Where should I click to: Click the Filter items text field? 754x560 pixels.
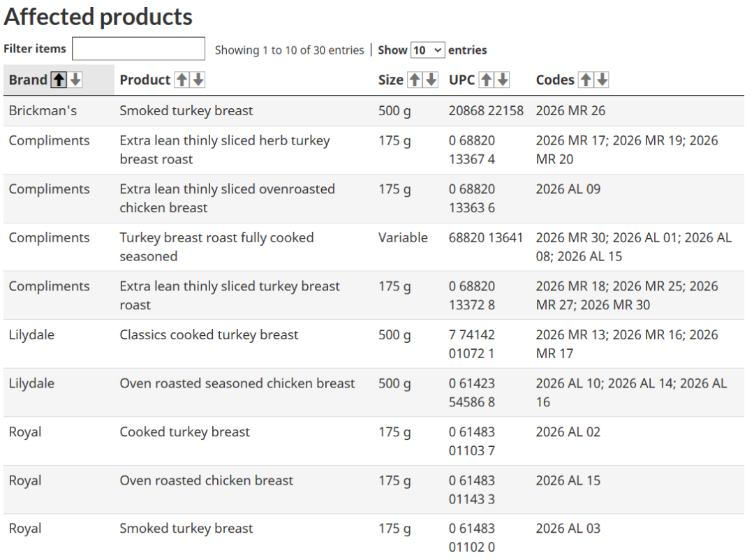138,49
